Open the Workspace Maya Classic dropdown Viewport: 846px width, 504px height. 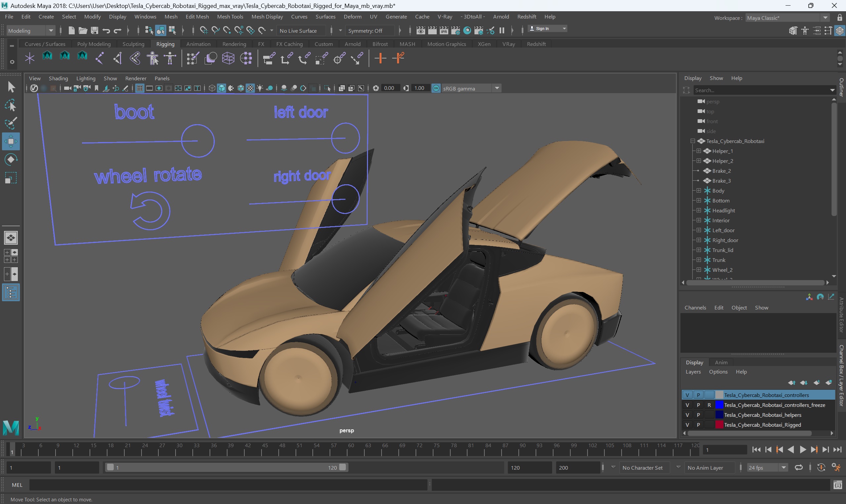(x=787, y=18)
